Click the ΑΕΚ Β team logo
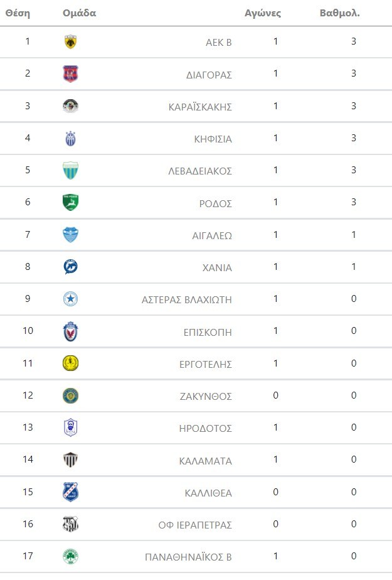The height and width of the screenshot is (580, 392). pyautogui.click(x=71, y=42)
